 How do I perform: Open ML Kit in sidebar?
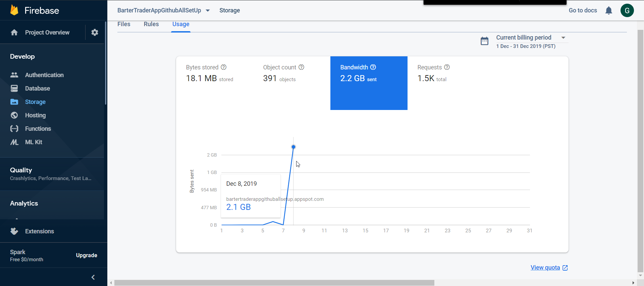pyautogui.click(x=34, y=142)
